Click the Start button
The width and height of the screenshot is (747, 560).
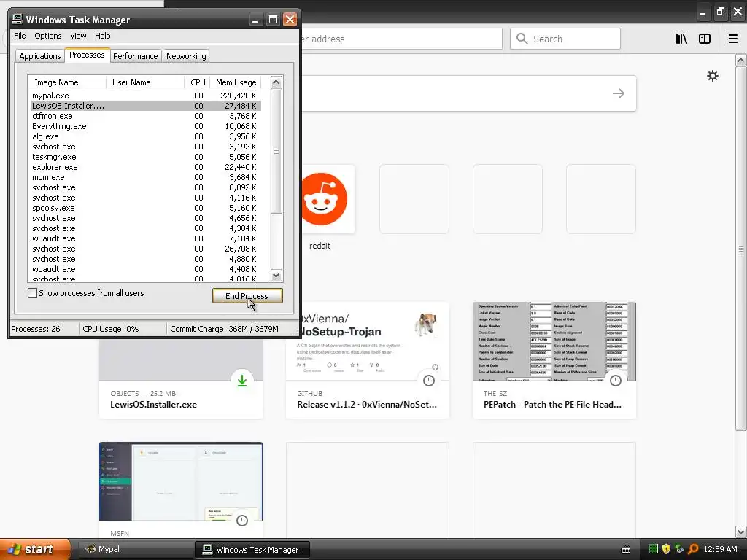[x=35, y=549]
